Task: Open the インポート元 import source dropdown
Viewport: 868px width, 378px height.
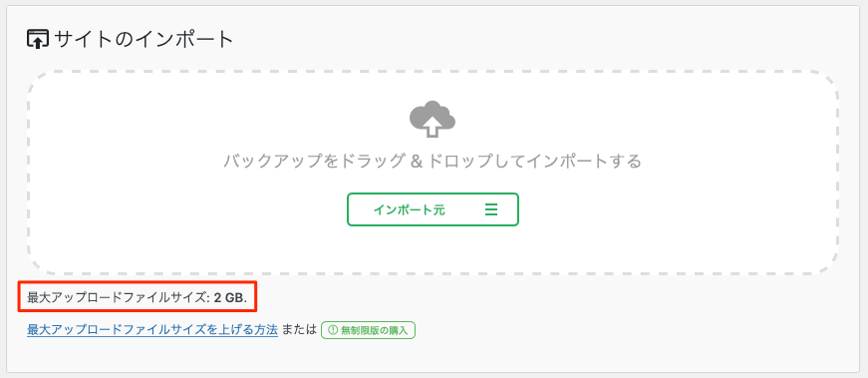Action: [433, 209]
